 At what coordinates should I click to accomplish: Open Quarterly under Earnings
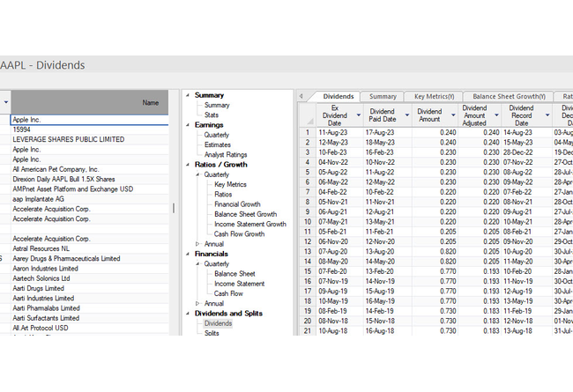(217, 135)
